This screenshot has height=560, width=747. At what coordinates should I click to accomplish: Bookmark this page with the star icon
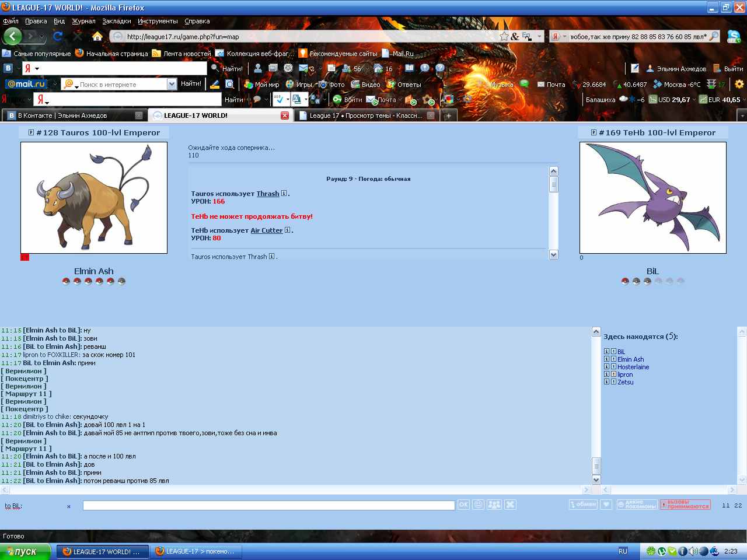coord(504,36)
